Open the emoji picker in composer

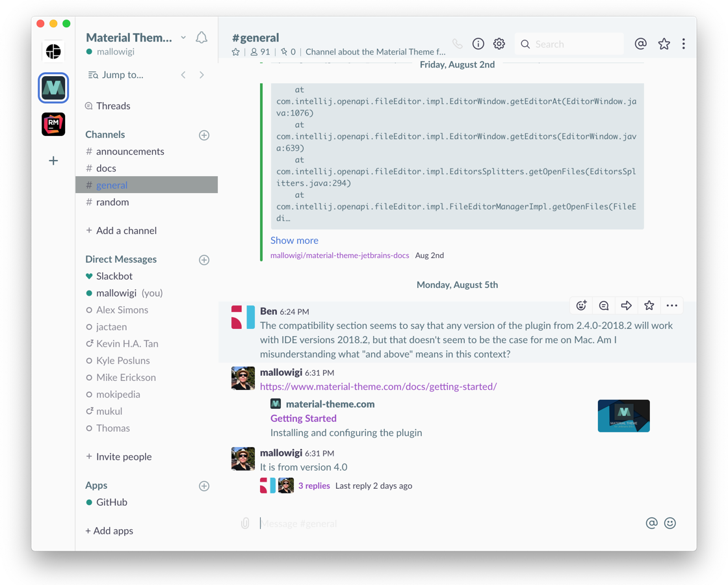click(x=670, y=523)
